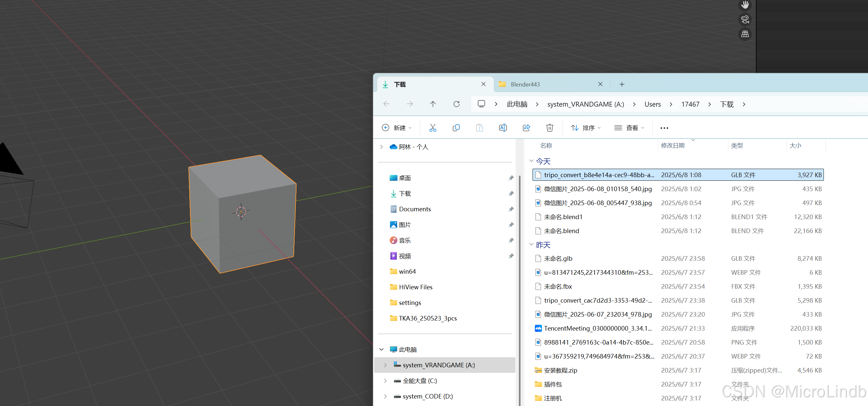Switch perspective/orthographic grid icon
Viewport: 868px width, 406px height.
745,34
